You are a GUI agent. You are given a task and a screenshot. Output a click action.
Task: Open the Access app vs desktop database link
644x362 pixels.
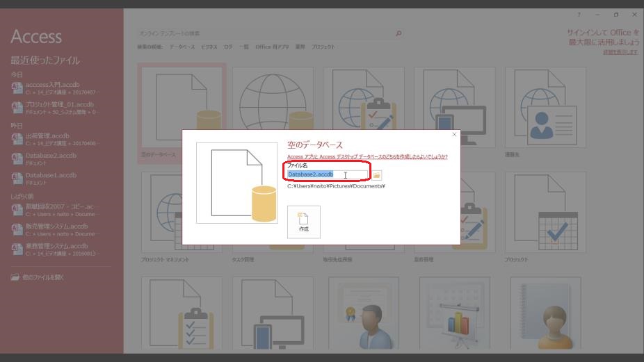(367, 157)
